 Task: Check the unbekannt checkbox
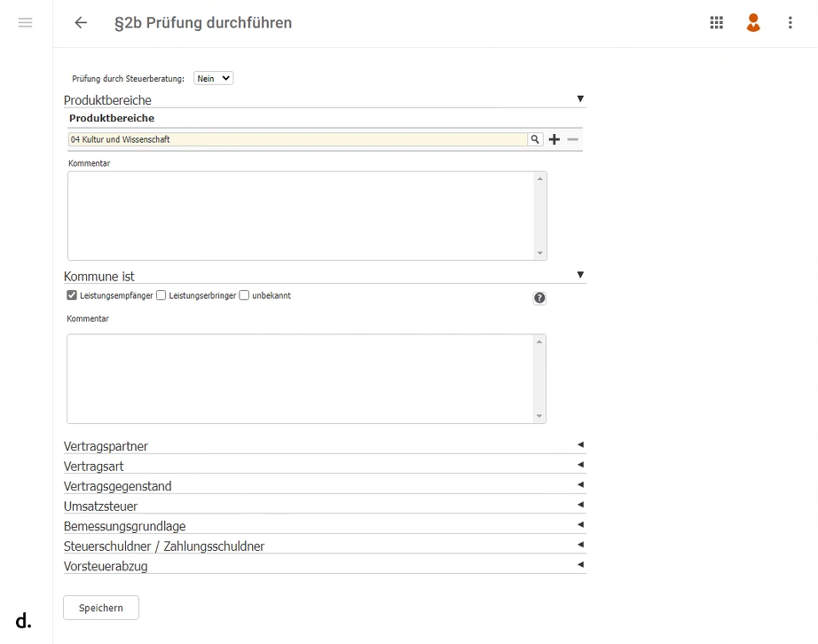tap(244, 295)
